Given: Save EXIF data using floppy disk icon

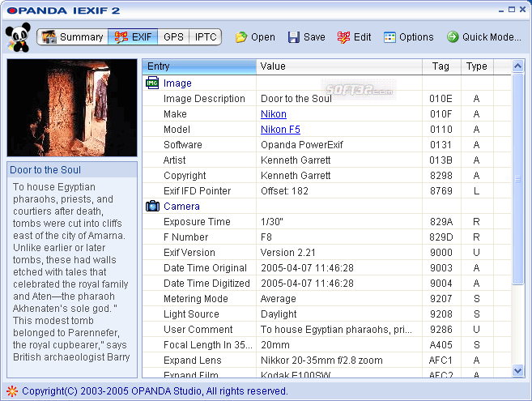Looking at the screenshot, I should [x=293, y=37].
